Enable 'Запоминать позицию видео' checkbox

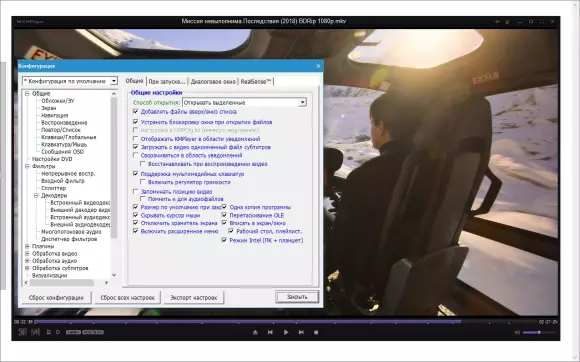[x=135, y=192]
